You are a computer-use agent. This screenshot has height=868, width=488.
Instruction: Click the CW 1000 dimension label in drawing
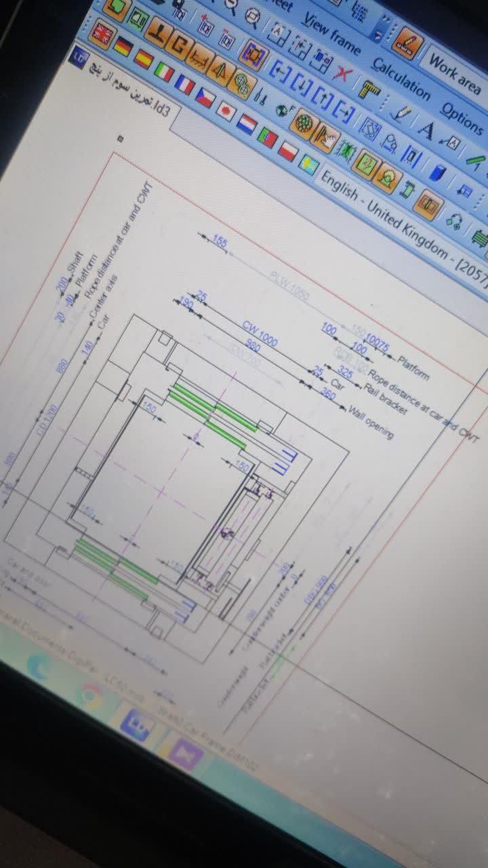pos(260,333)
